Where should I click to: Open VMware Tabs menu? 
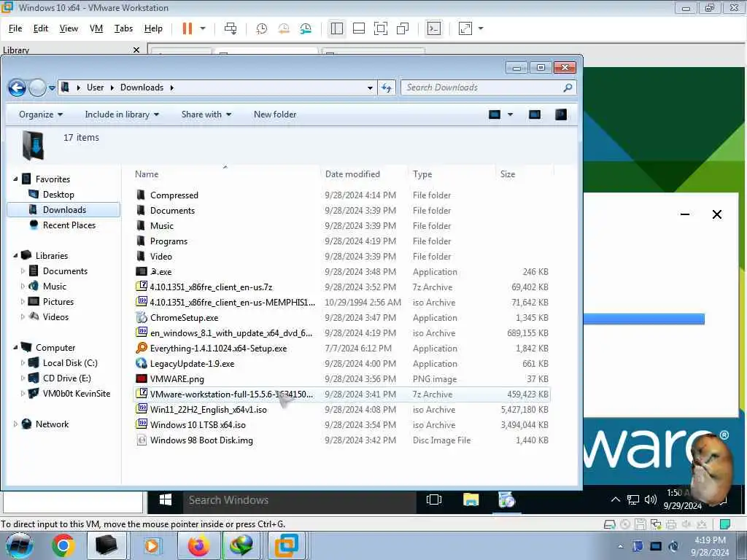(123, 28)
